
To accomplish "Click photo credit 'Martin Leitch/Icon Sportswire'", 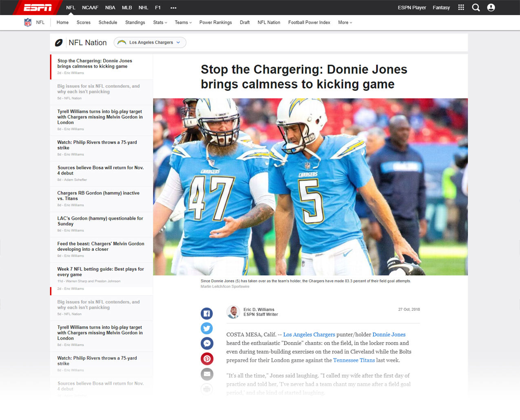I will pyautogui.click(x=225, y=287).
